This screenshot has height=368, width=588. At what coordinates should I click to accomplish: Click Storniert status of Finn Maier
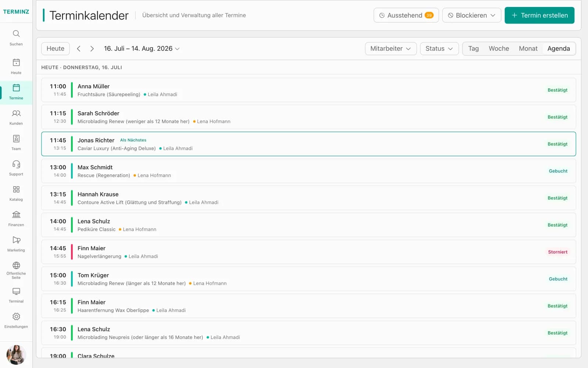[x=557, y=252]
